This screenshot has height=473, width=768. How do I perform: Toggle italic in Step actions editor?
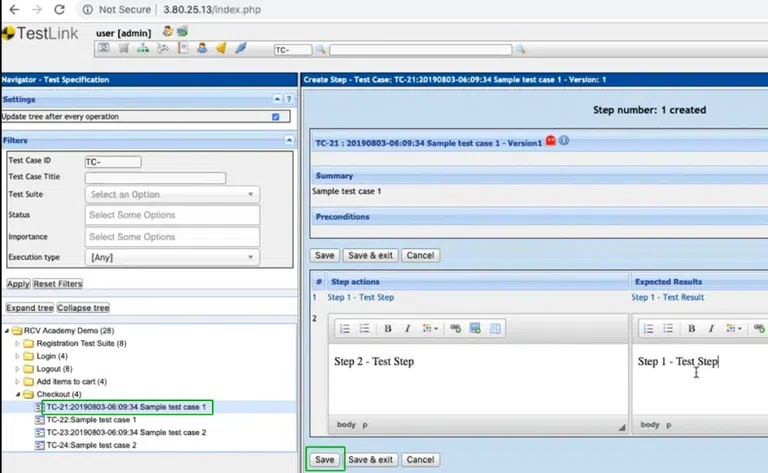[x=407, y=329]
